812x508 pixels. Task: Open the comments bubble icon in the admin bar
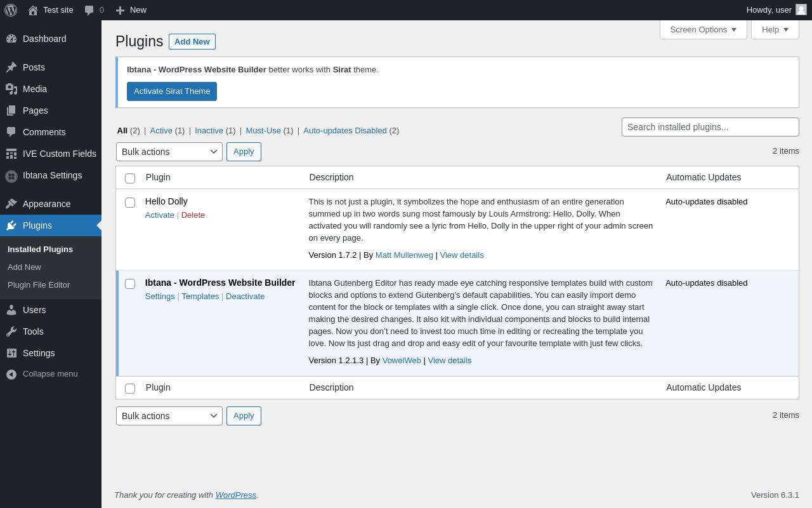pyautogui.click(x=89, y=10)
